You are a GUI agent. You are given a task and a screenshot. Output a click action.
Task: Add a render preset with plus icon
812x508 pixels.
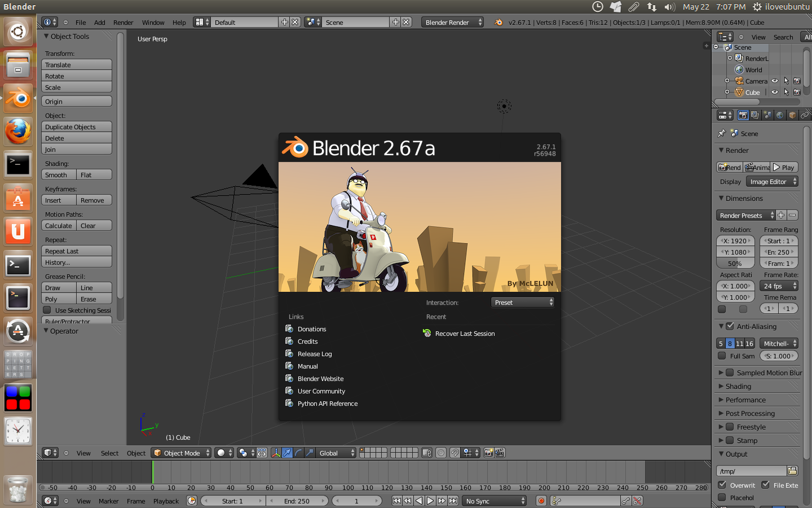781,215
